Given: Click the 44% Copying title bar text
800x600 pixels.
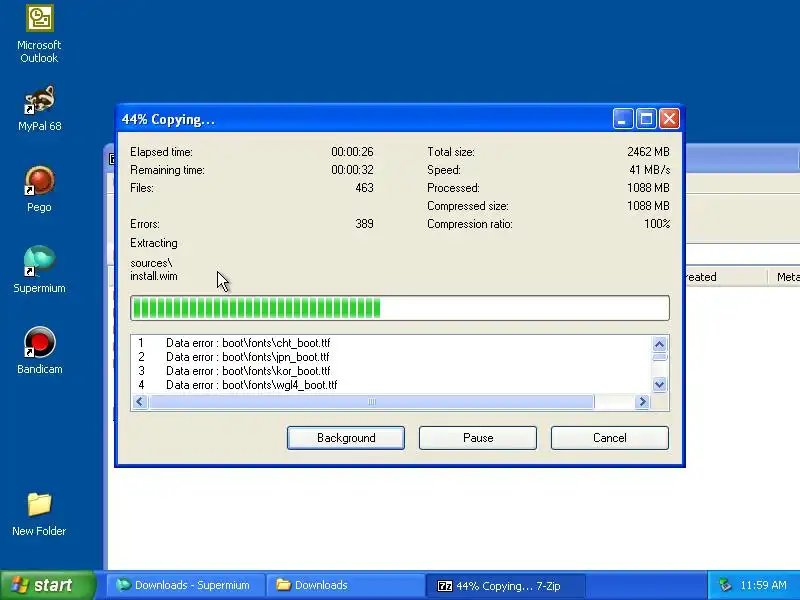Looking at the screenshot, I should click(x=168, y=119).
